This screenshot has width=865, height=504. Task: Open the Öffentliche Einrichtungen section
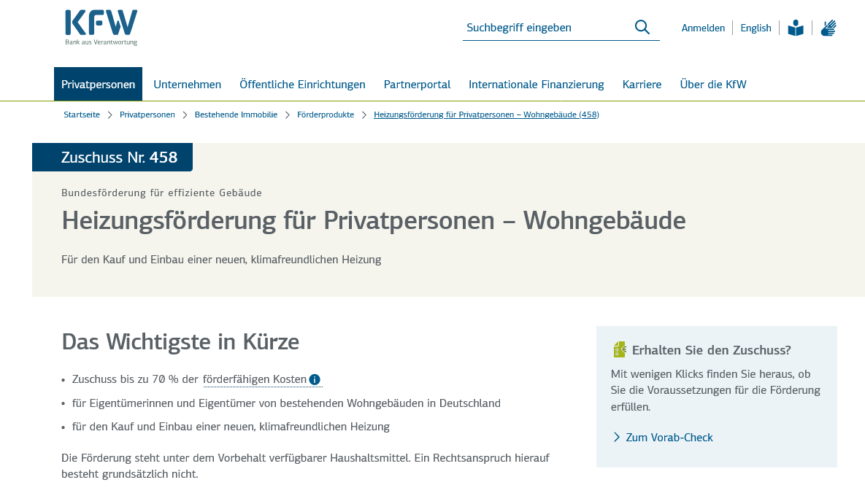[x=302, y=84]
